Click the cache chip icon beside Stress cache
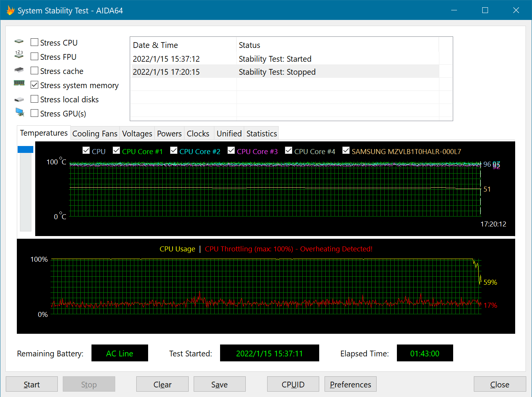 click(19, 70)
